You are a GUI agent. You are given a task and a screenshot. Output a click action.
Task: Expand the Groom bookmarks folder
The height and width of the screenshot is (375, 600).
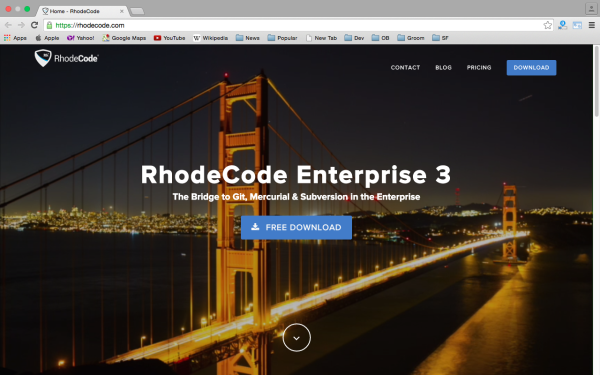click(411, 38)
